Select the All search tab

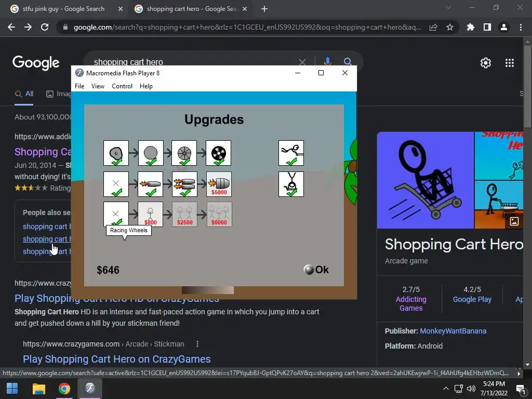point(24,94)
